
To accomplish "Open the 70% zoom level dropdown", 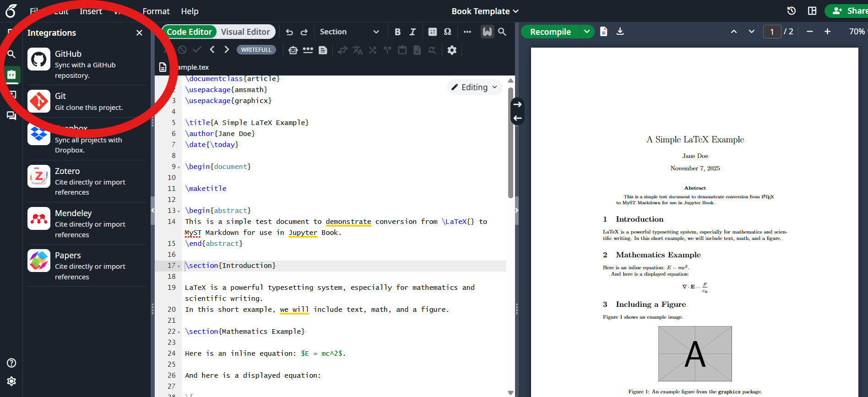I will (x=858, y=32).
